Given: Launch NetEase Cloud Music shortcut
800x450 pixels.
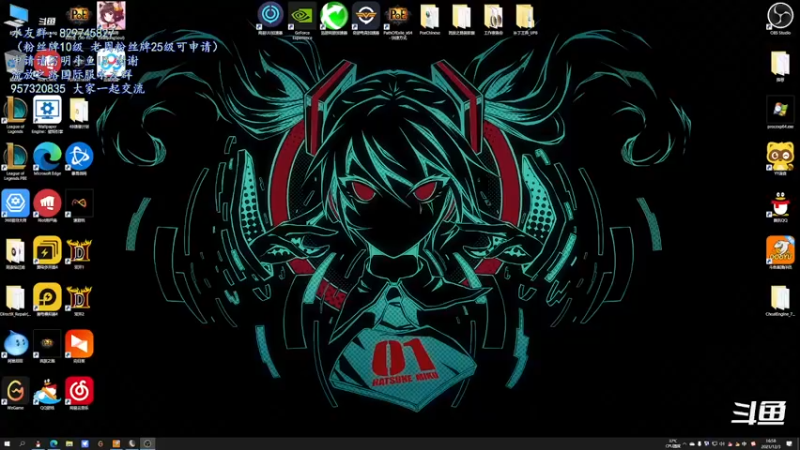Looking at the screenshot, I should 79,393.
